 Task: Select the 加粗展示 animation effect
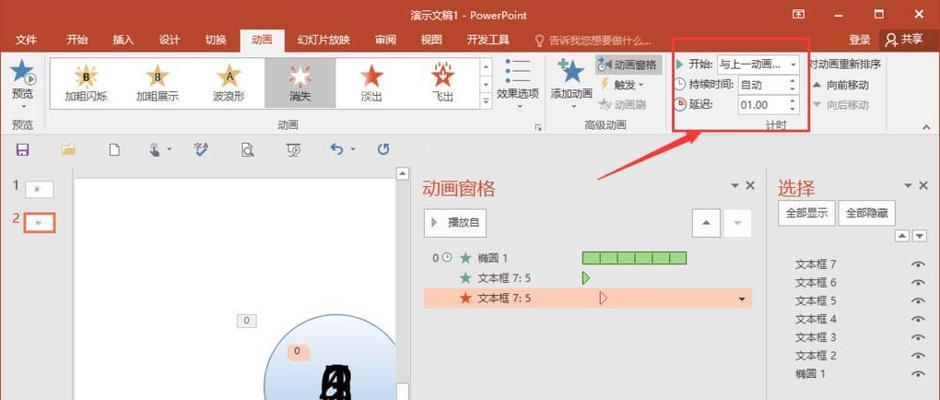157,83
